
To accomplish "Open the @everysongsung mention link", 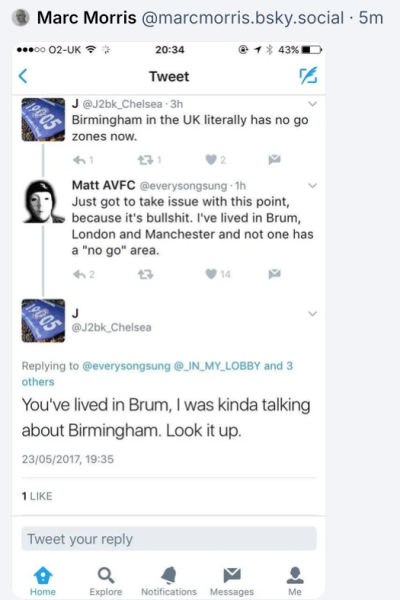I will point(126,366).
